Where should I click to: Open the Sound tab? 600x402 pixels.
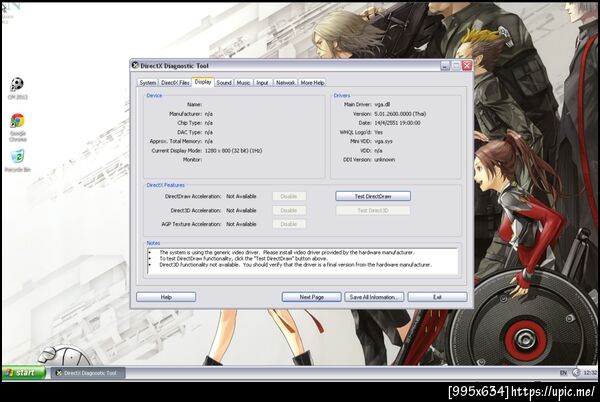(x=224, y=83)
